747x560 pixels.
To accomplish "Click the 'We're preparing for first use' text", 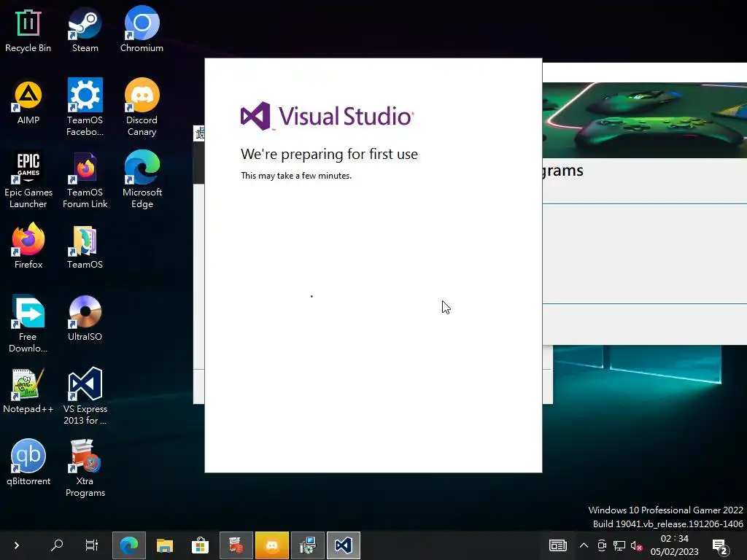I will [x=329, y=154].
